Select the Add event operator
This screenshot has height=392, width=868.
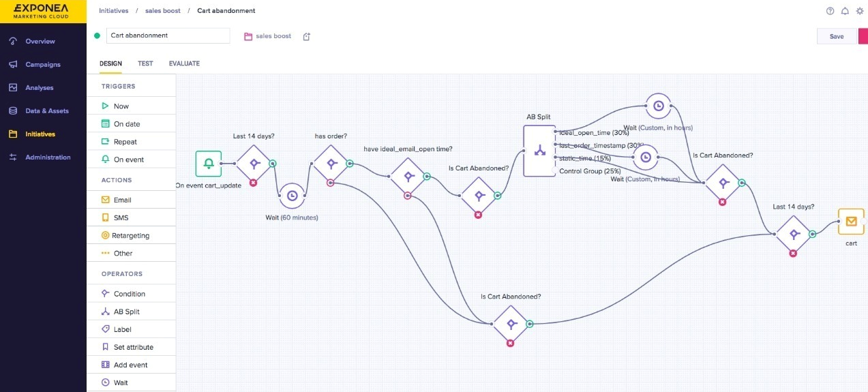point(131,365)
